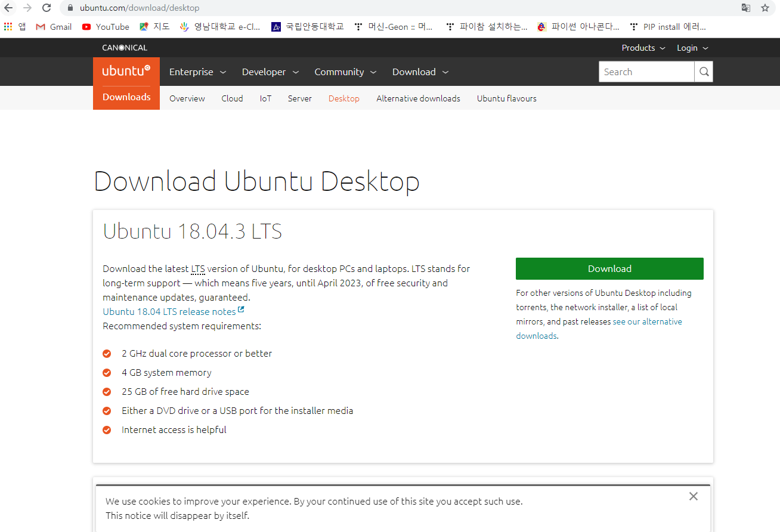
Task: Click the underlined LTS abbreviation
Action: pos(198,269)
